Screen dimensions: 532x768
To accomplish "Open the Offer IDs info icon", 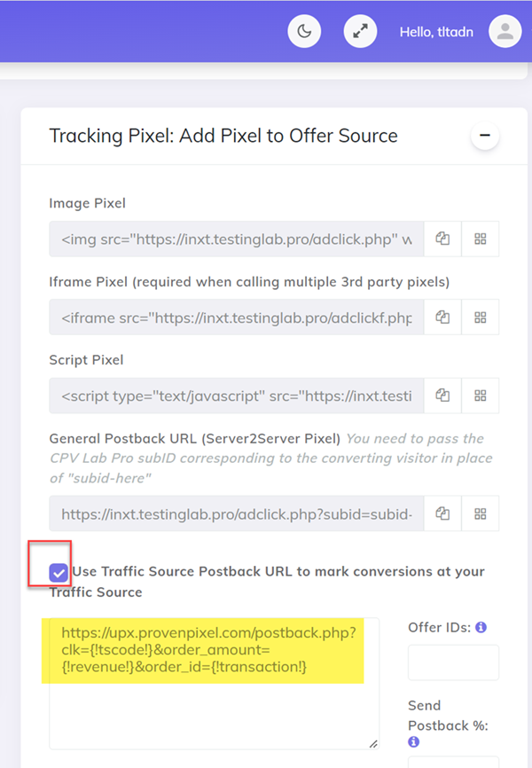I will pyautogui.click(x=480, y=627).
